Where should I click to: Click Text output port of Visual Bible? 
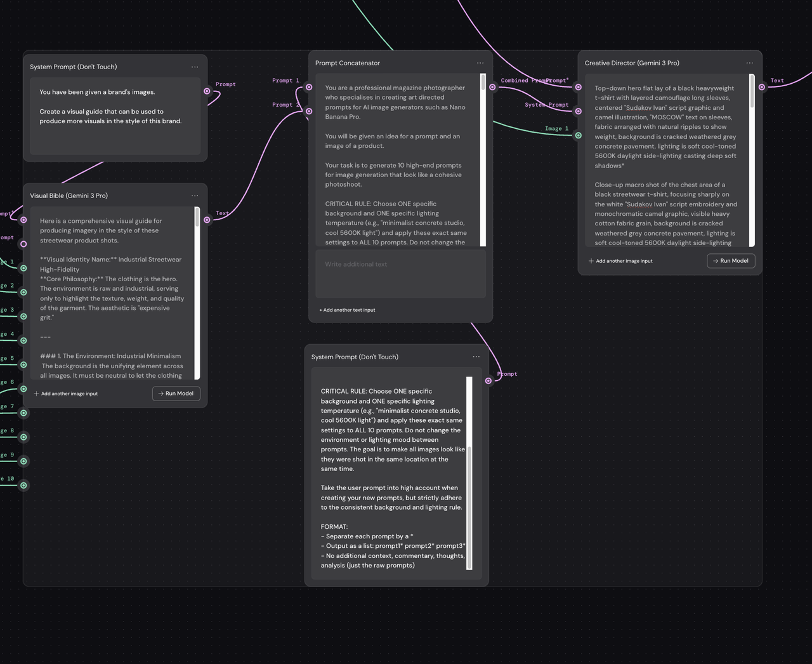pos(207,220)
